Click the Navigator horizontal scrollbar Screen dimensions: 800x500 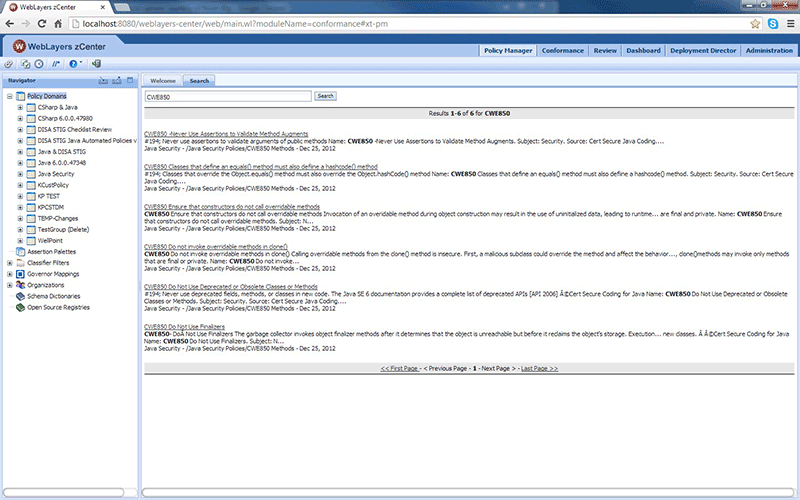pyautogui.click(x=63, y=492)
